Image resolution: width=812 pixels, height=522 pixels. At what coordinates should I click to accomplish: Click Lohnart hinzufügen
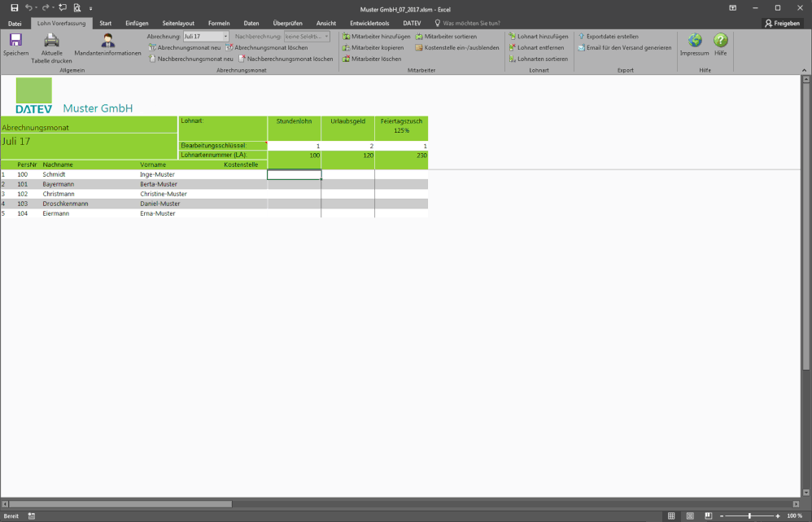point(538,37)
